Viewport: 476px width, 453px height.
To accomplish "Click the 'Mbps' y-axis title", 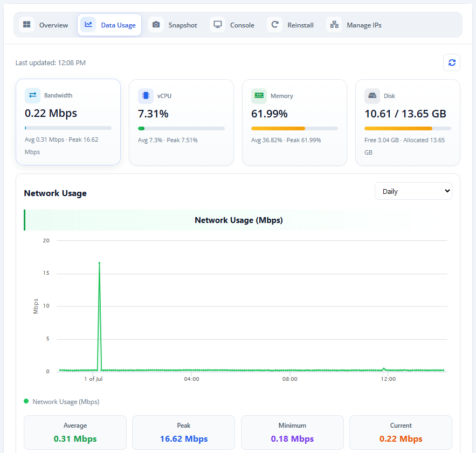I will (x=36, y=306).
